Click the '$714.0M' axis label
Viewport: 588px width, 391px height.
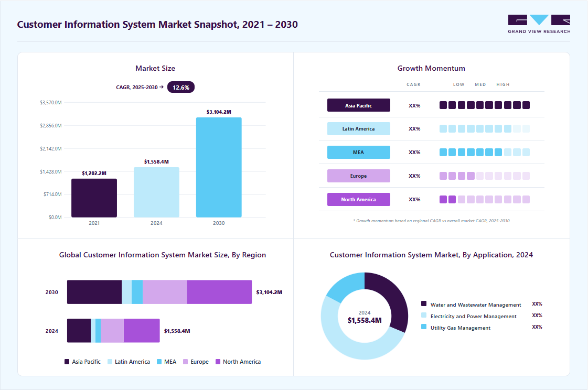coord(52,194)
